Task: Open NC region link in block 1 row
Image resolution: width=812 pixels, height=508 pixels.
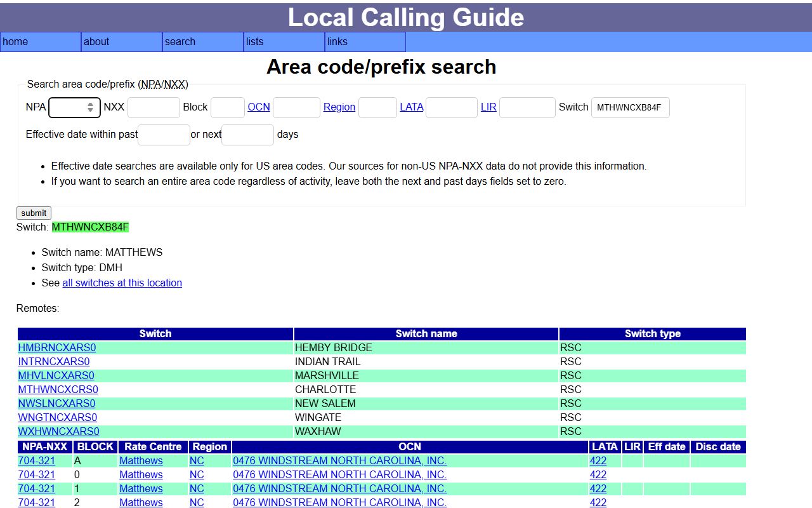Action: (197, 489)
